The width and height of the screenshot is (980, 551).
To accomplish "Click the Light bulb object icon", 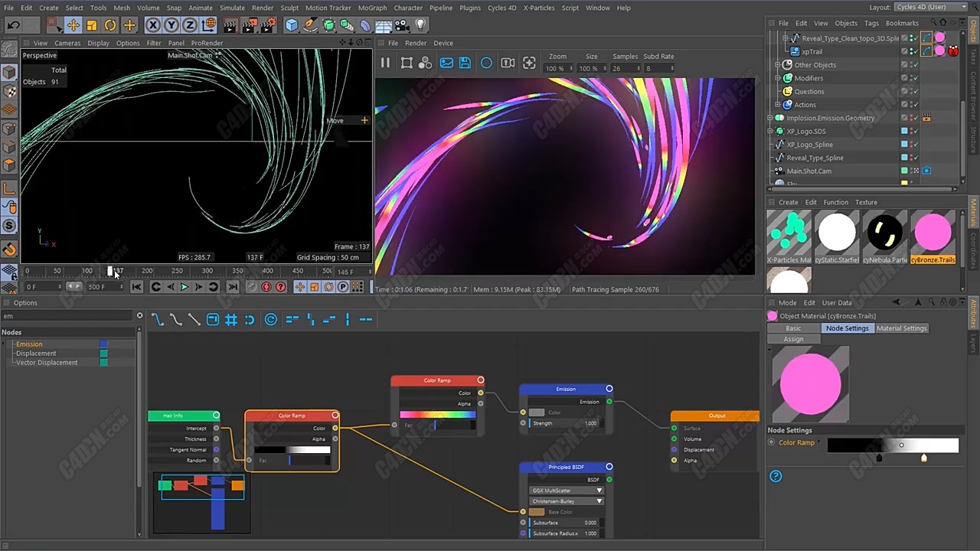I will click(420, 25).
